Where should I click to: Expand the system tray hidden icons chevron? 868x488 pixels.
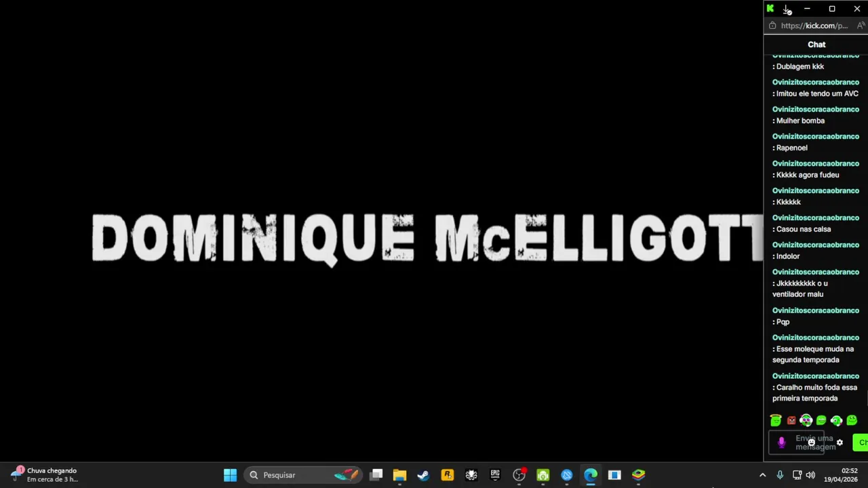762,475
